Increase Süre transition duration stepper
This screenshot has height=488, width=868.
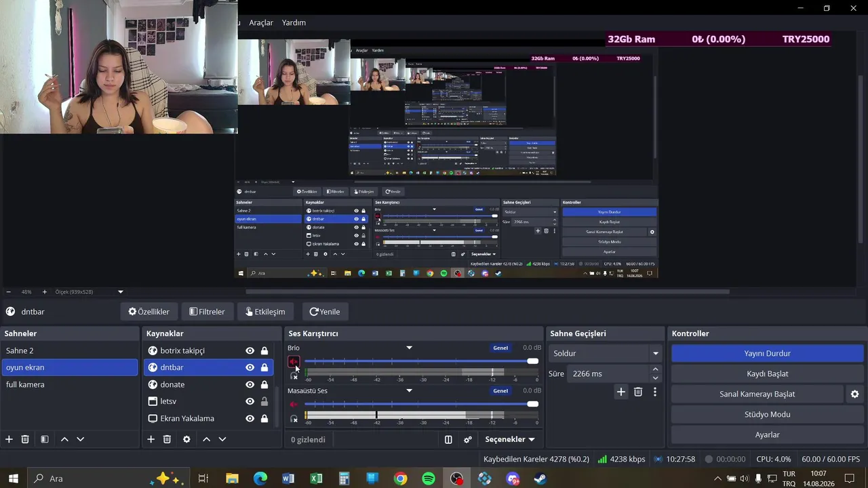(x=655, y=369)
